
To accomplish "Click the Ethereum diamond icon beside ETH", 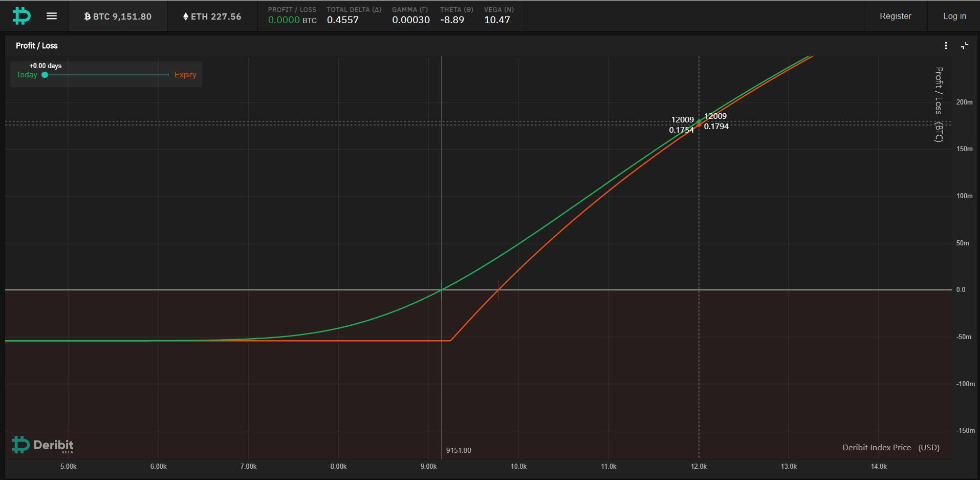I will coord(186,16).
